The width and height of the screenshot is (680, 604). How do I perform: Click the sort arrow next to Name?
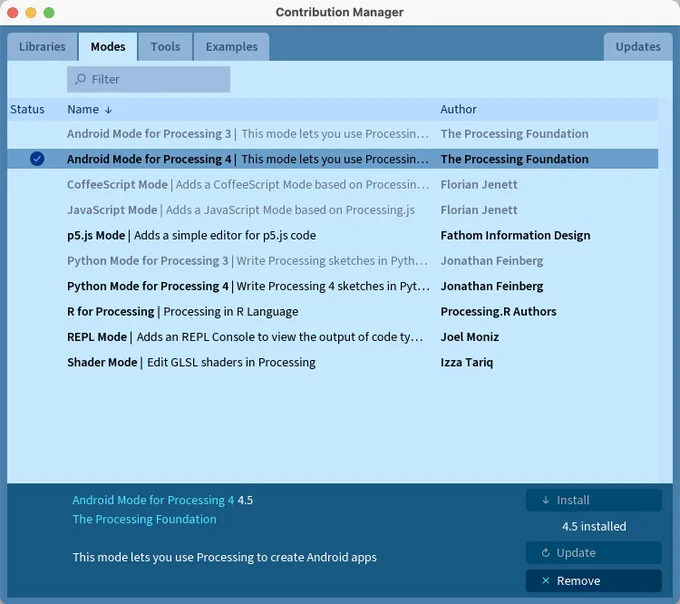pos(108,110)
